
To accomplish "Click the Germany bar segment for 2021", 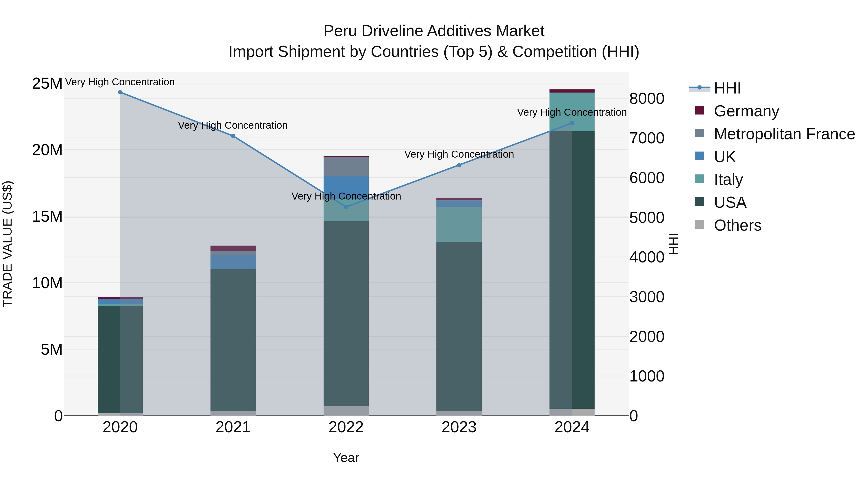I will [233, 248].
